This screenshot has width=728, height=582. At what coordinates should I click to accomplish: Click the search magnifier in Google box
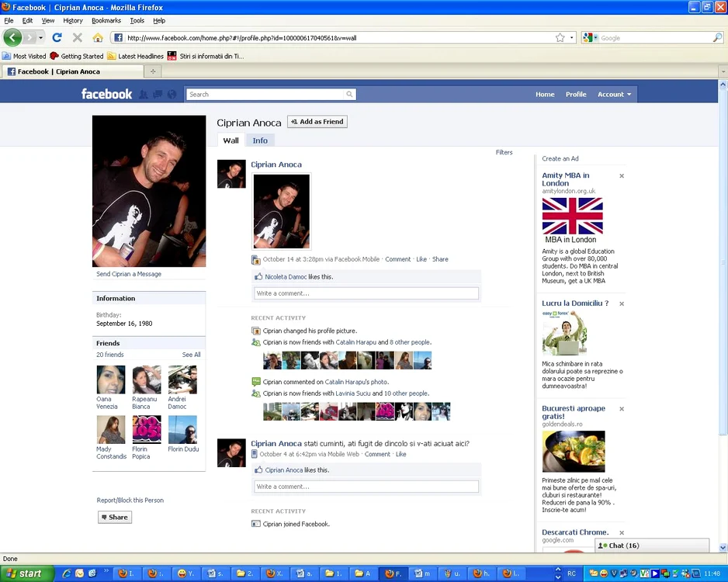click(717, 37)
